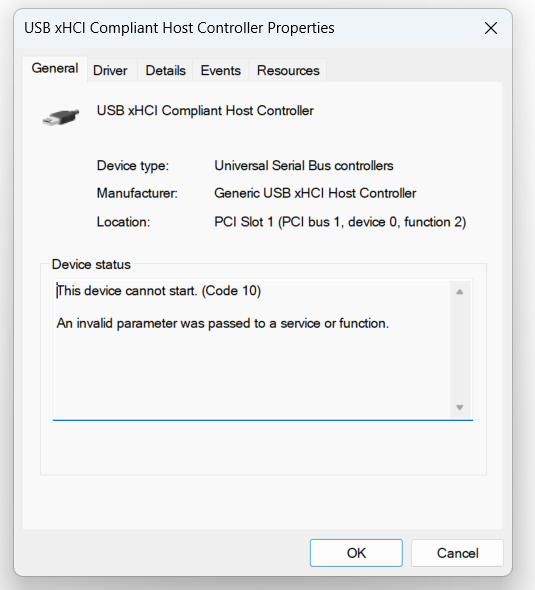Close the properties dialog with X

pos(491,28)
